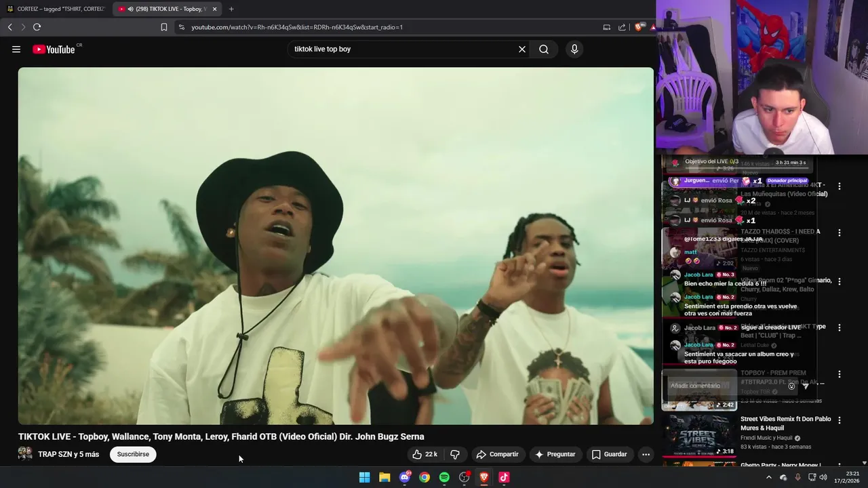The image size is (868, 488).
Task: Start voice search with the microphone icon
Action: click(574, 49)
